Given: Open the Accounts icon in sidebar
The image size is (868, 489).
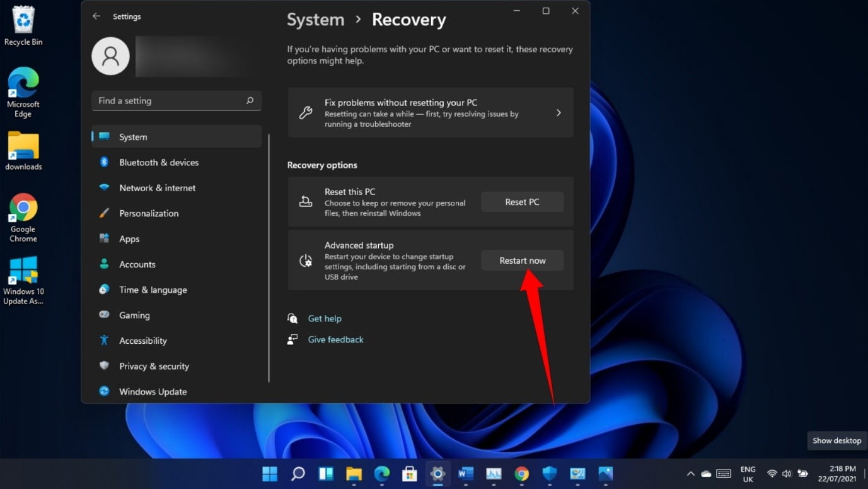Looking at the screenshot, I should click(x=105, y=264).
